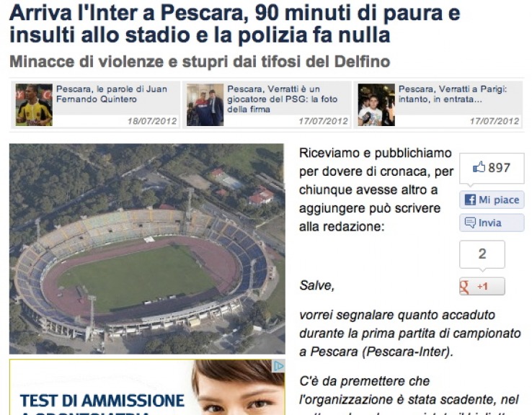Open 'Verratti è un giocatore del PSG' link
Image resolution: width=532 pixels, height=415 pixels.
[283, 99]
